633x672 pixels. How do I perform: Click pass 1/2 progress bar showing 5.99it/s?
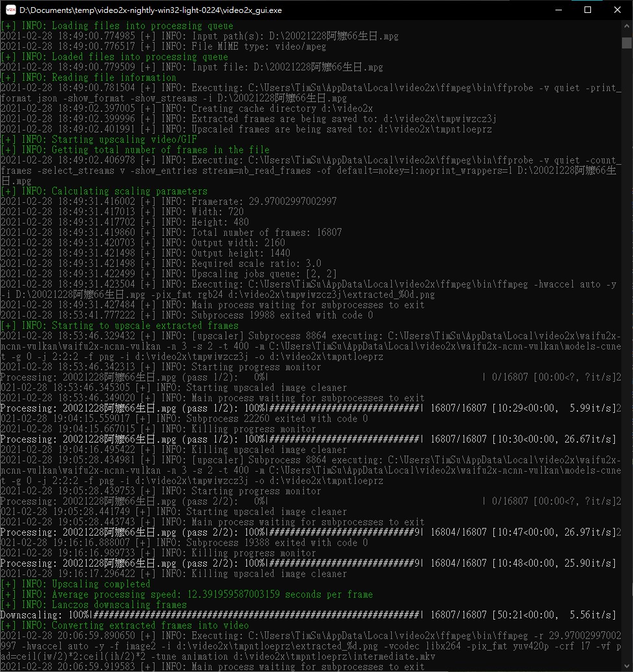[308, 408]
